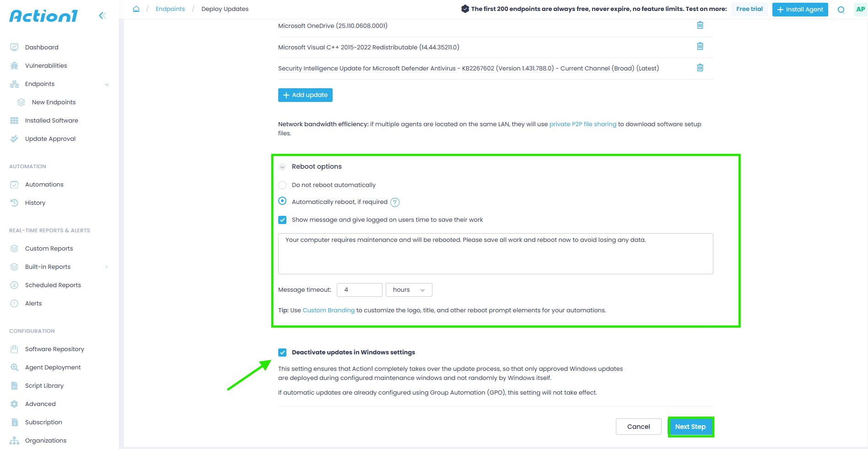Click the help icon beside automatic reboot
Screen dimensions: 868x449
tap(395, 202)
